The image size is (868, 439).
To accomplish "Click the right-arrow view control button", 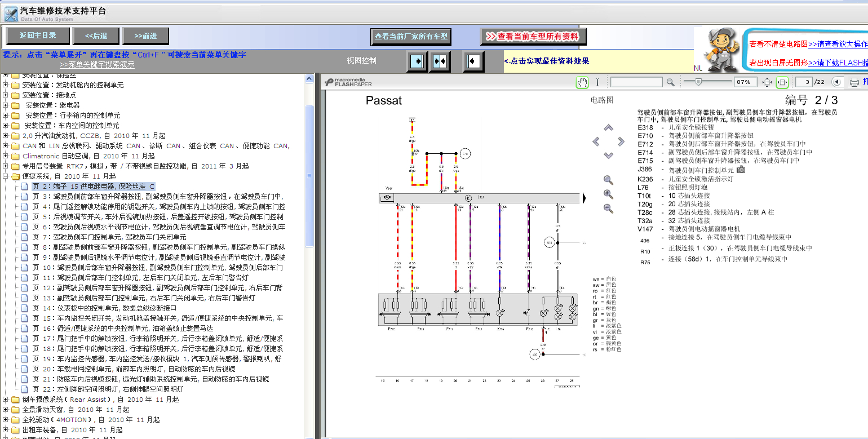I will coord(417,61).
